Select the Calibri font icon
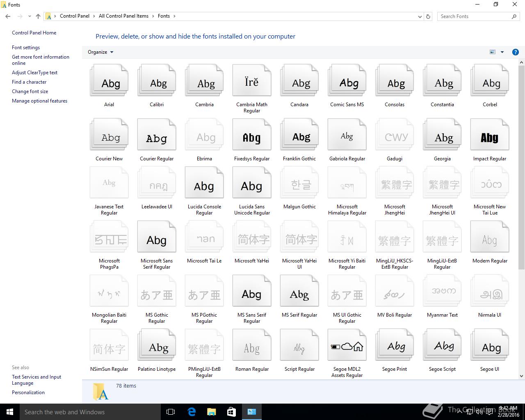 click(157, 81)
